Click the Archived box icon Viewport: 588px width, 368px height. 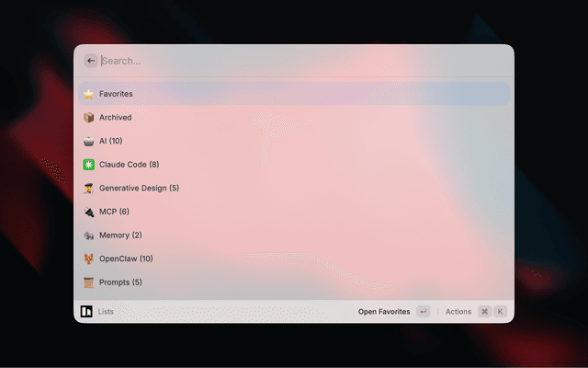[x=88, y=118]
